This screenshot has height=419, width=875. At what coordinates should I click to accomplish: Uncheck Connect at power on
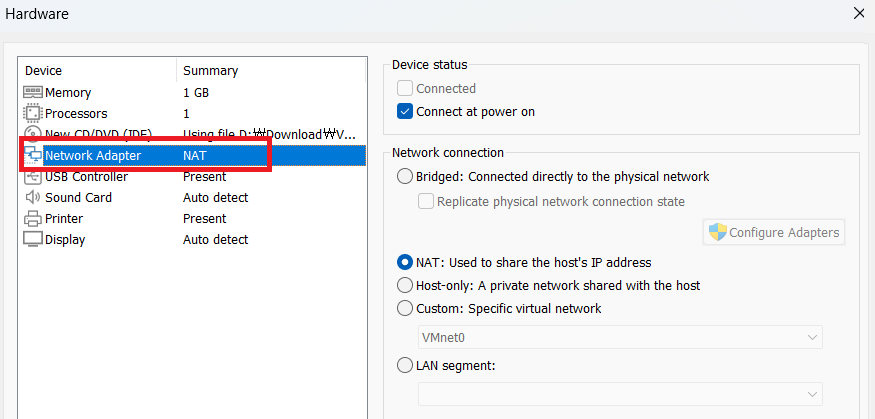pyautogui.click(x=405, y=112)
